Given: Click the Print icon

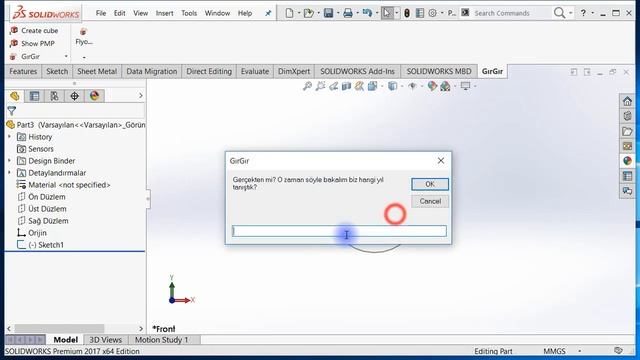Looking at the screenshot, I should click(x=348, y=13).
